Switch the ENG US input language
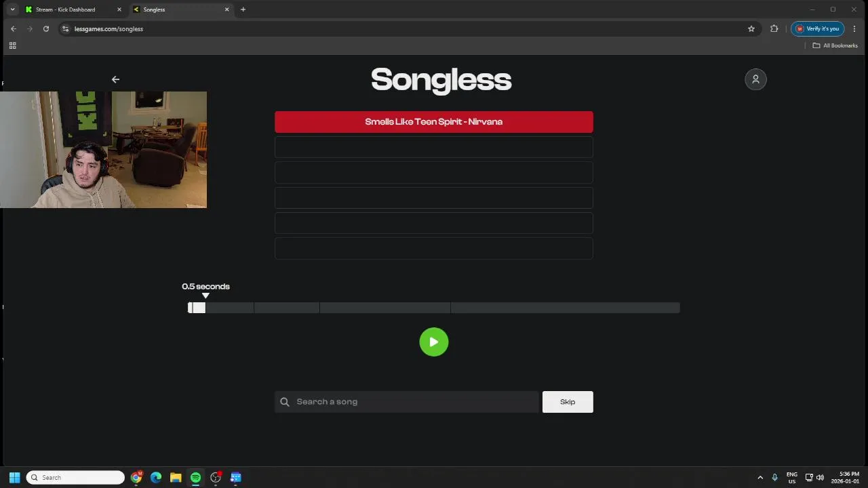Image resolution: width=868 pixels, height=488 pixels. tap(792, 478)
